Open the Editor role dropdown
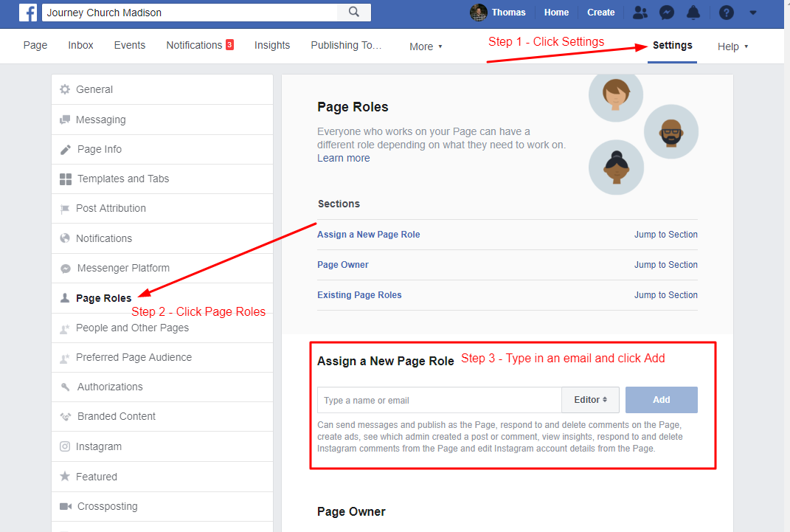The image size is (790, 532). point(590,399)
